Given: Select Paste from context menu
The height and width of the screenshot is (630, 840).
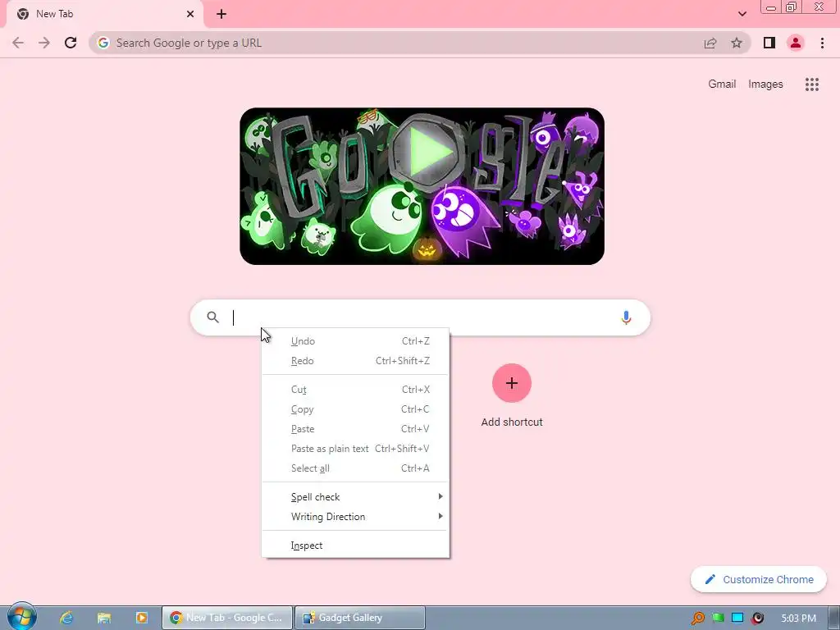Looking at the screenshot, I should (356, 429).
